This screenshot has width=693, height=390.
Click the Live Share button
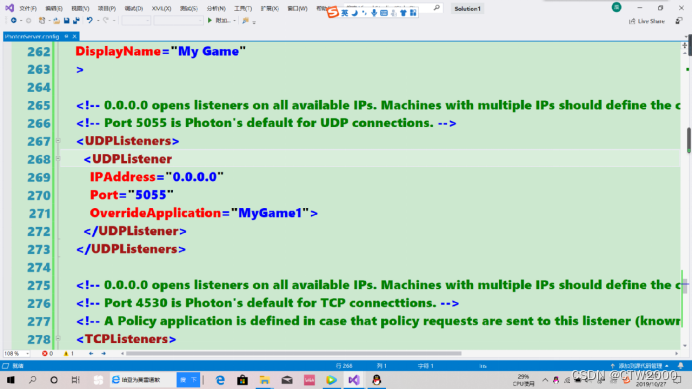point(647,21)
